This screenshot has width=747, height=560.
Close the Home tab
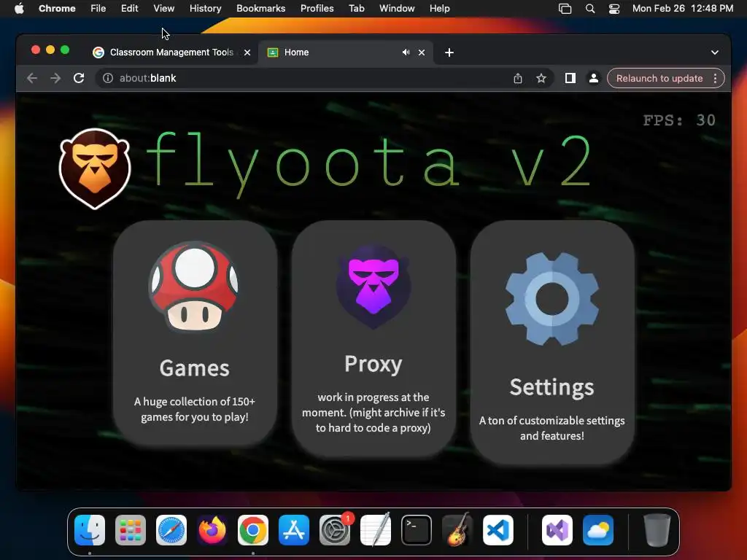[422, 52]
